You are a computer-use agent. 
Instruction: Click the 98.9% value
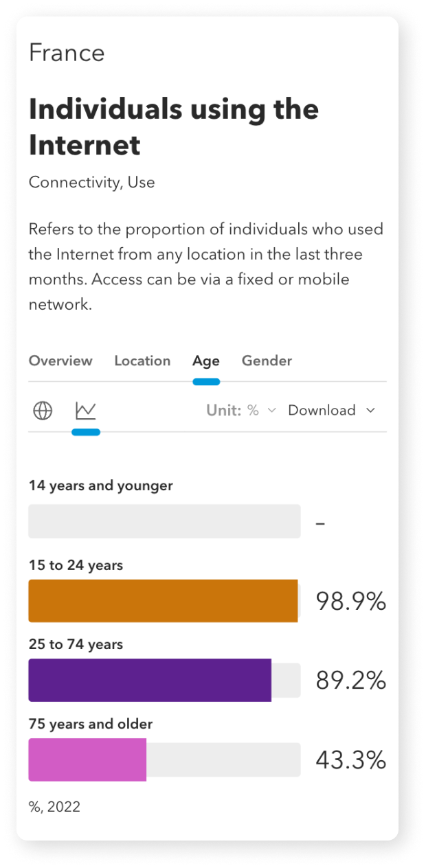click(350, 602)
